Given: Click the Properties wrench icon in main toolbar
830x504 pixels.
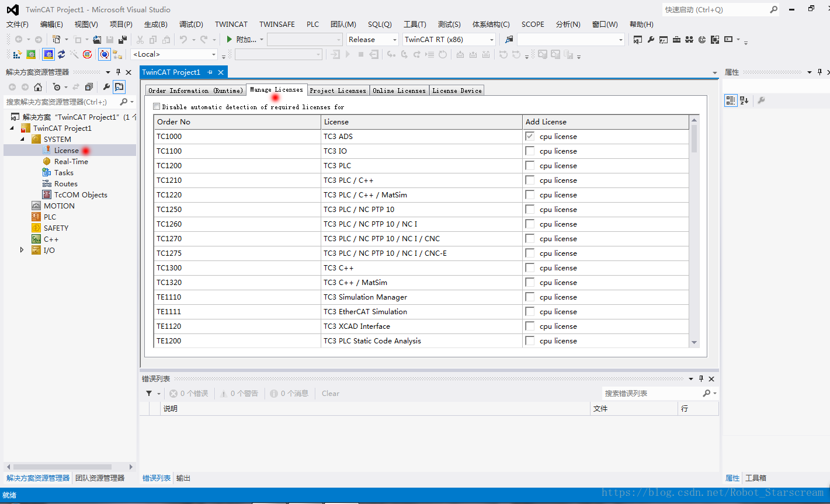Looking at the screenshot, I should [651, 39].
